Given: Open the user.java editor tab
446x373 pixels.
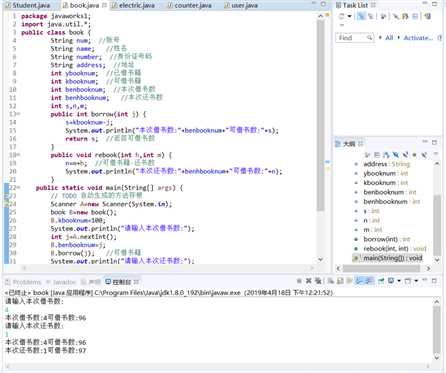Looking at the screenshot, I should tap(241, 5).
